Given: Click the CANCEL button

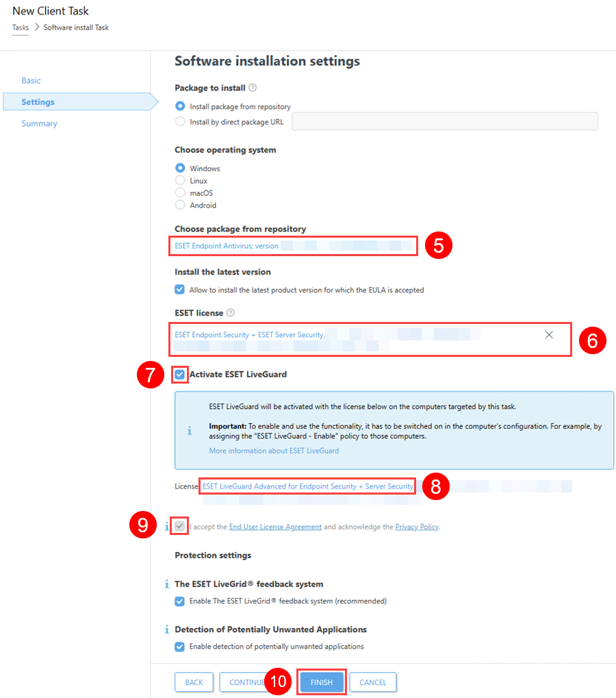Looking at the screenshot, I should point(373,682).
